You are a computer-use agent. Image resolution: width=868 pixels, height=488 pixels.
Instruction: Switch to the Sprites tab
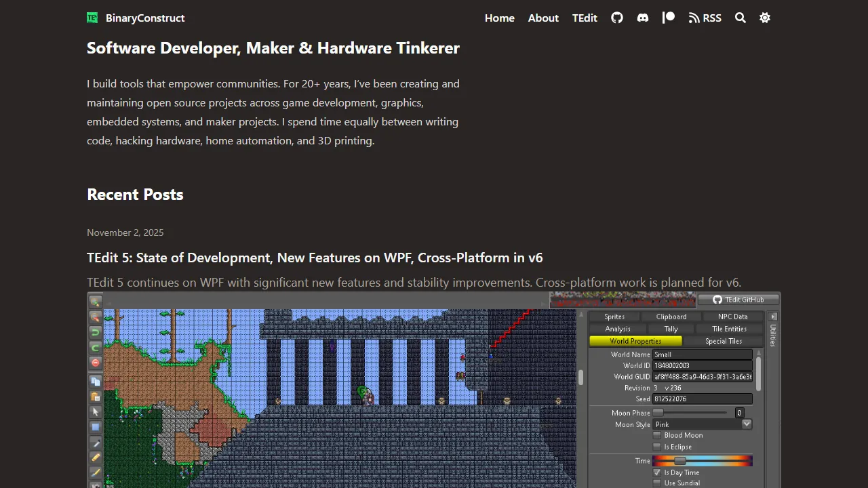[x=614, y=316]
